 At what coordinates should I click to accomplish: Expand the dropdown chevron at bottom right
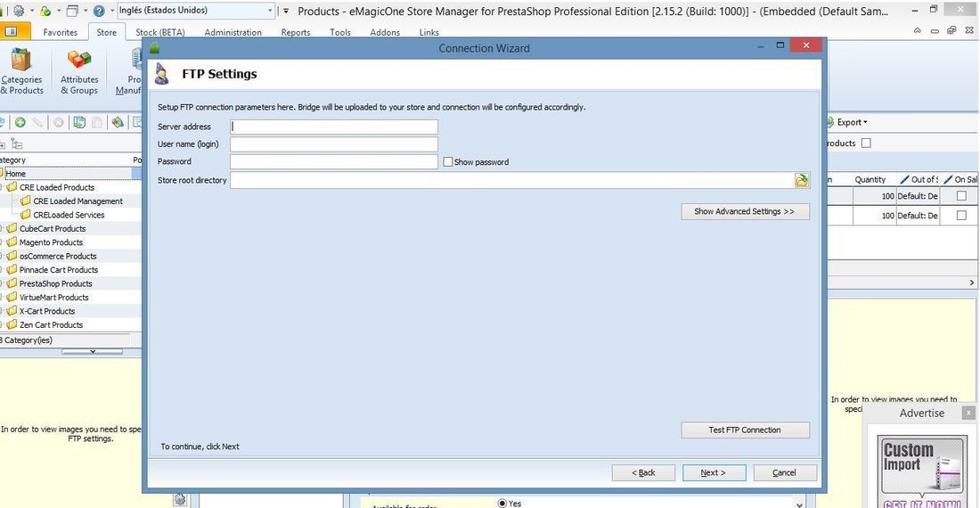pyautogui.click(x=799, y=504)
